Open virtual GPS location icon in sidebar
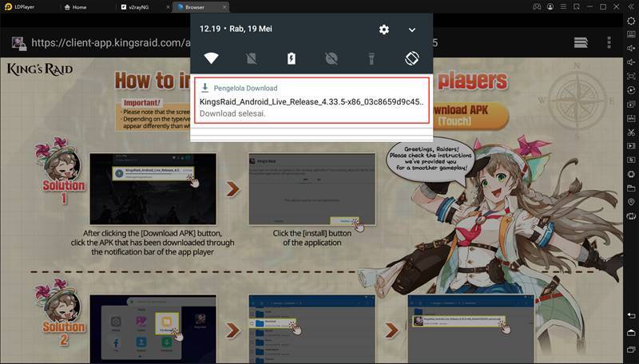Screen dimensions: 639x364 (631, 202)
